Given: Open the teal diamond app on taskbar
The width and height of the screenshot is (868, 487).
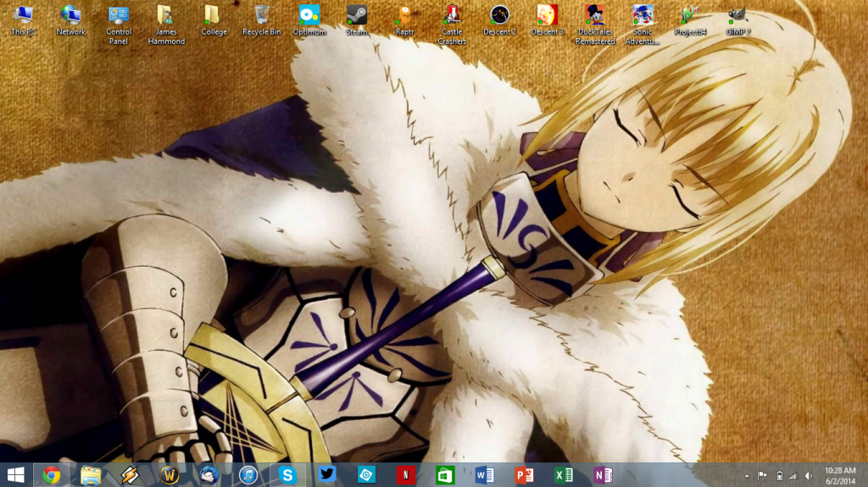Looking at the screenshot, I should pyautogui.click(x=366, y=475).
